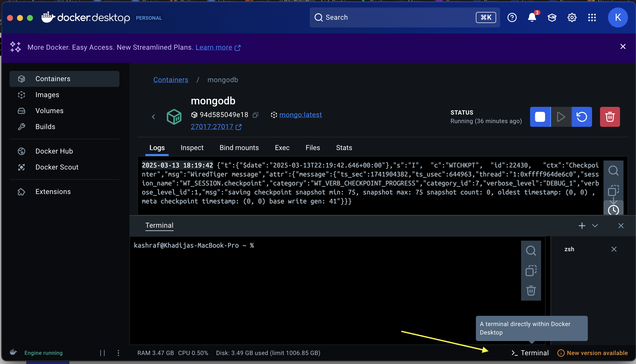Toggle log timestamps with the clock icon
The height and width of the screenshot is (364, 636).
(613, 209)
